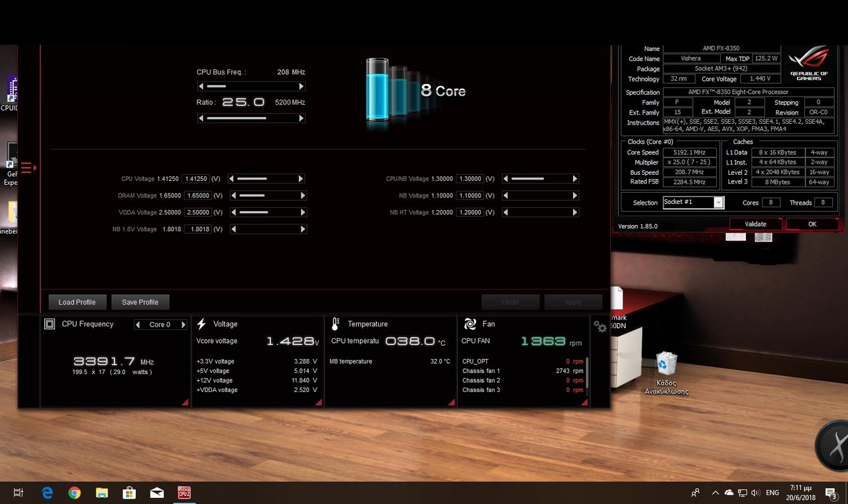848x504 pixels.
Task: Decrease CPU Bus Freq with left arrow
Action: pos(201,86)
